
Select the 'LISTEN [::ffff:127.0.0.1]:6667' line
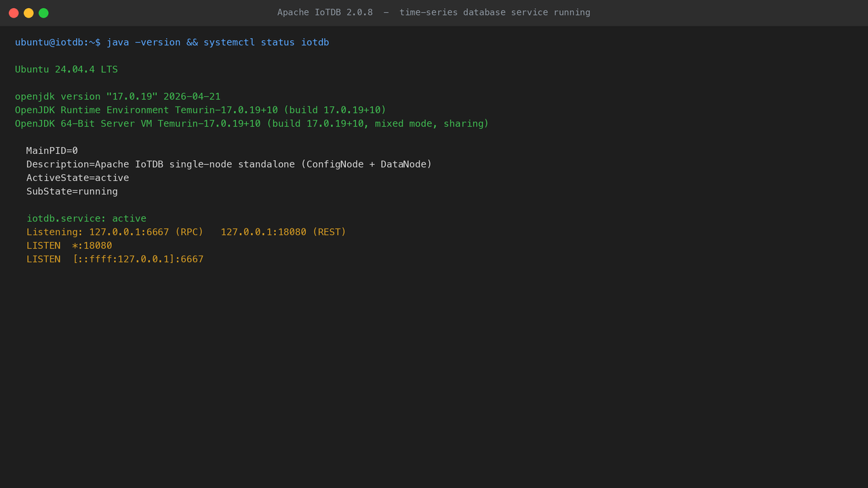[x=115, y=259]
